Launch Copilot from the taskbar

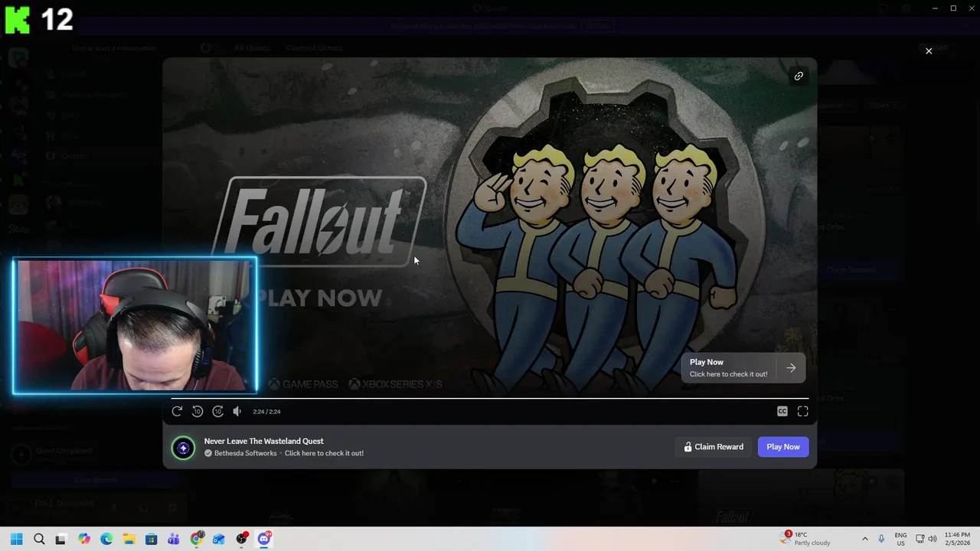pos(84,539)
